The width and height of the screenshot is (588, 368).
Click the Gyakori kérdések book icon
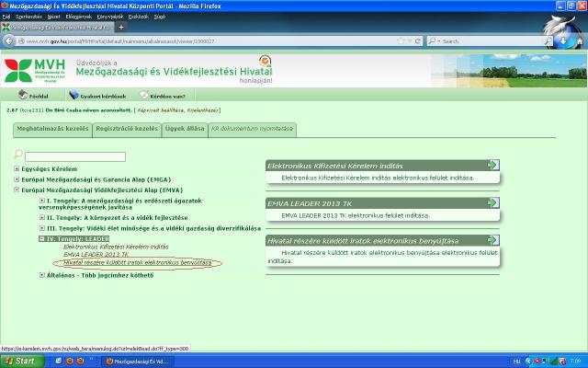click(x=73, y=95)
